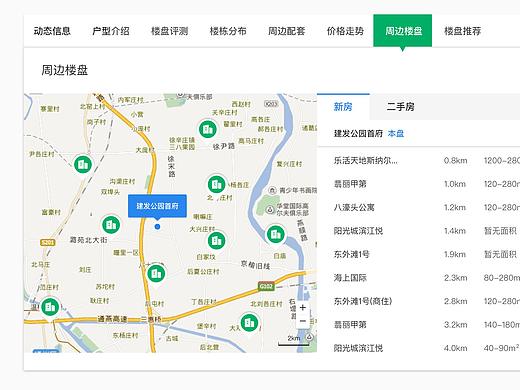This screenshot has width=520, height=390.
Task: Open the 楼盘推荐 tab
Action: [x=462, y=31]
